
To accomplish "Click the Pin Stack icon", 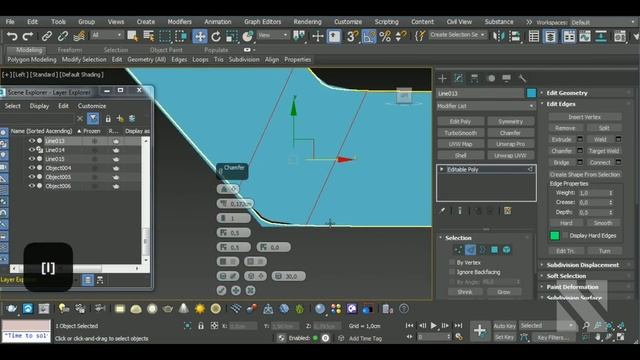I will (x=442, y=211).
